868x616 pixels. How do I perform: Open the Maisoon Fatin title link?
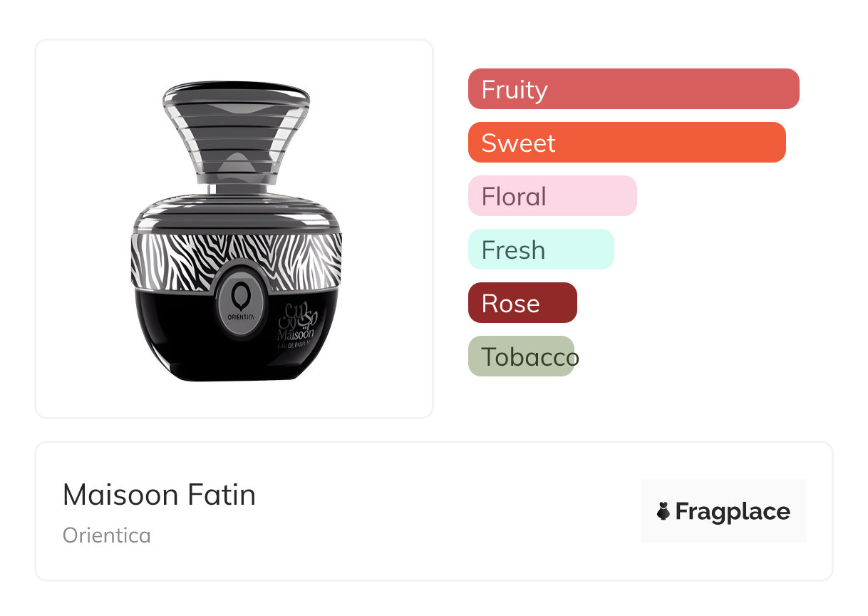click(x=159, y=495)
